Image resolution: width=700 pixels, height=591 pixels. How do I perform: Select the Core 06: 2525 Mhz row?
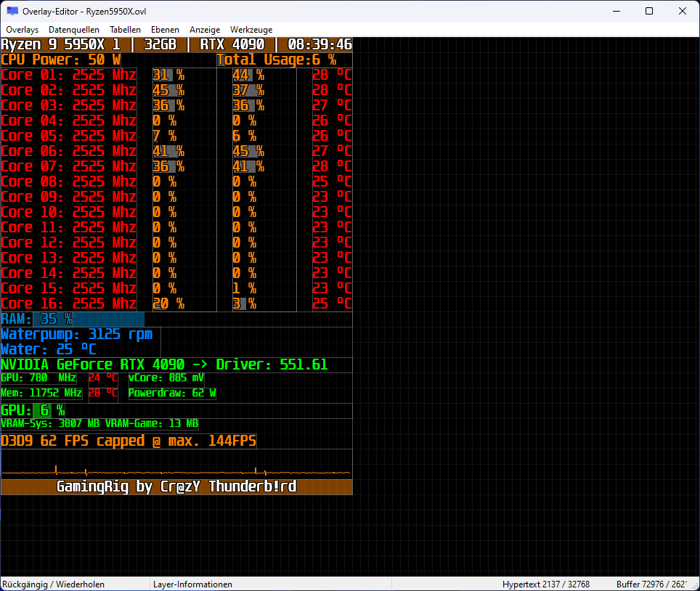[x=69, y=151]
